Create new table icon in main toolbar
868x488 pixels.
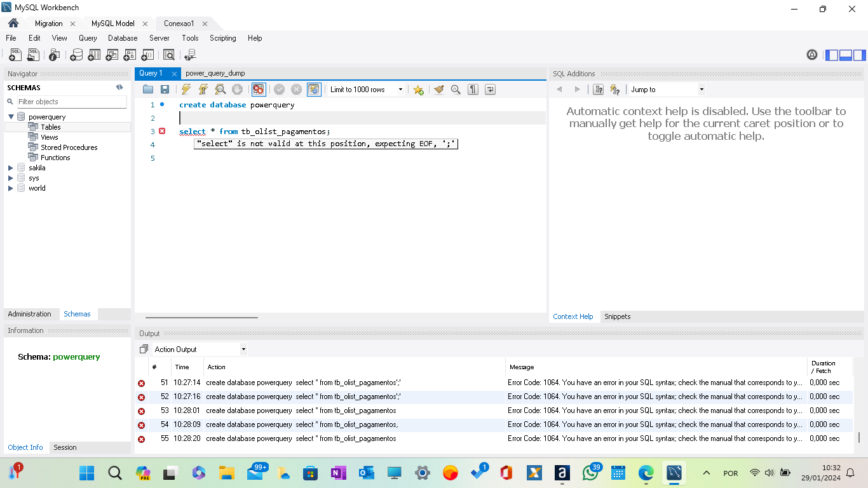coord(94,55)
